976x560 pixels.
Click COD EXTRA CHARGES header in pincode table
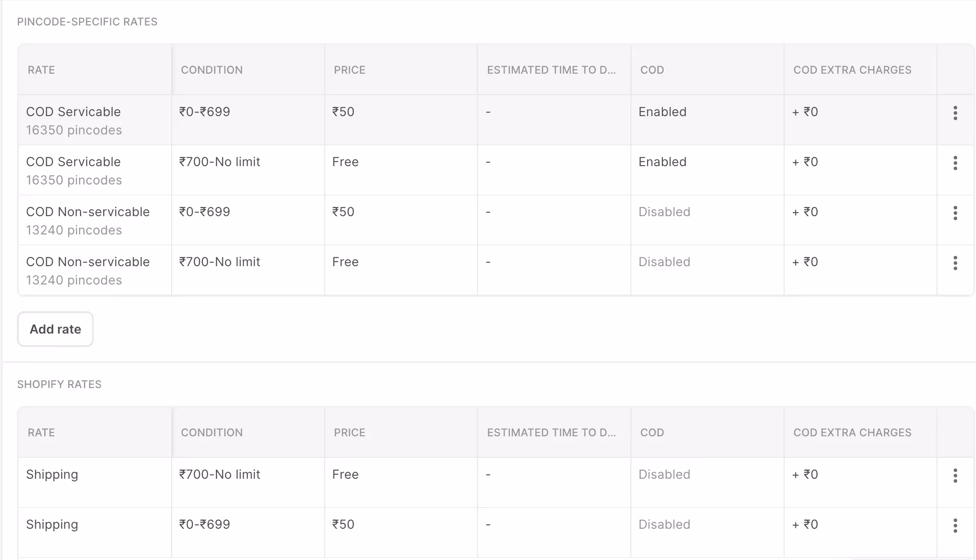852,70
